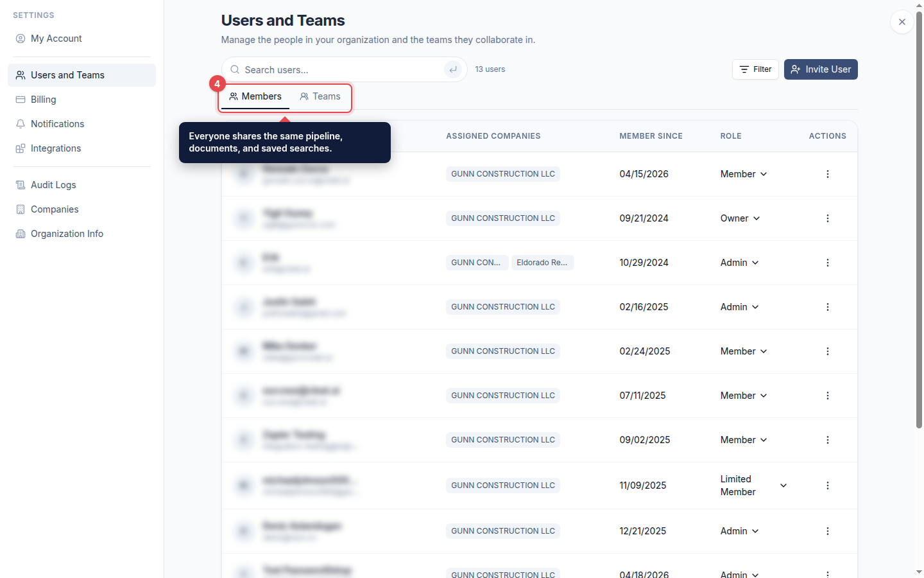This screenshot has width=924, height=578.
Task: Click the truncated GUNN CON... company tag
Action: [x=476, y=263]
